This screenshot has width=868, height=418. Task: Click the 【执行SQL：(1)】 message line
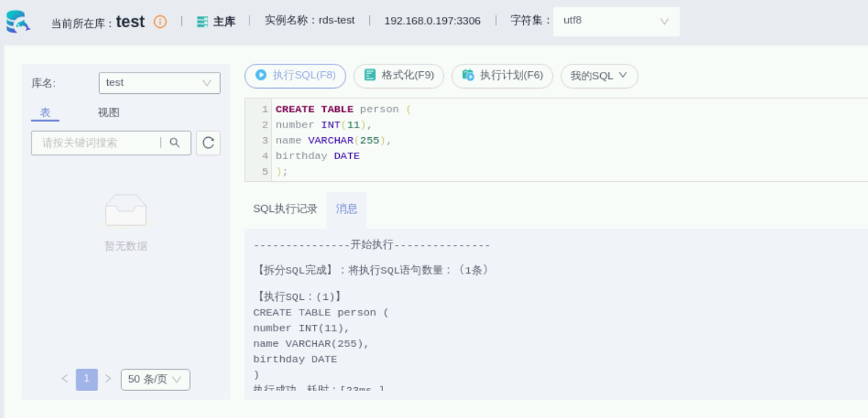point(299,297)
